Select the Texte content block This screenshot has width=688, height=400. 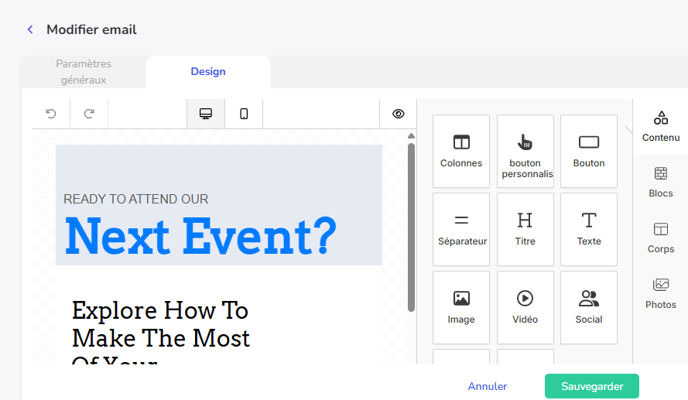[589, 229]
